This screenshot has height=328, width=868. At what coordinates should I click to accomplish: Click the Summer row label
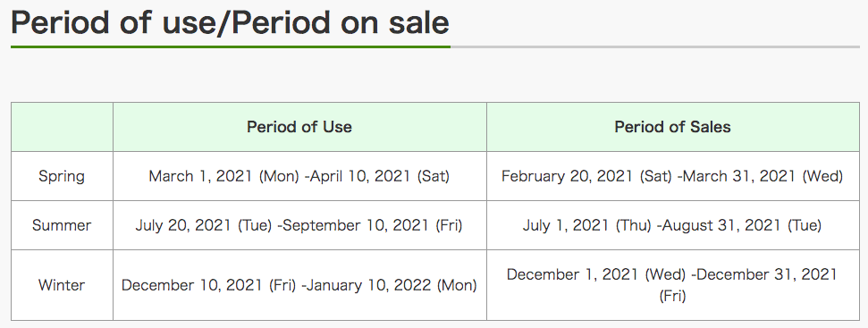[x=62, y=226]
